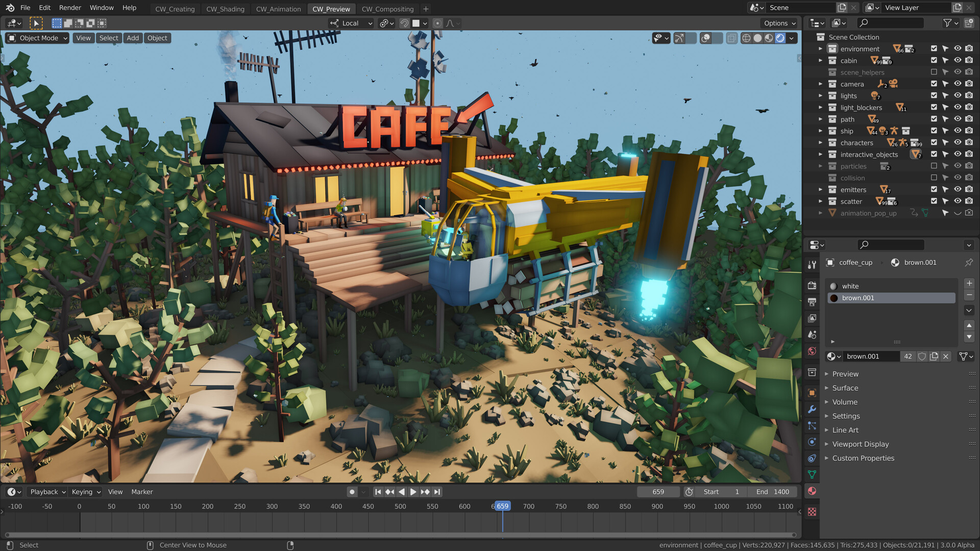Expand the Surface panel
Image resolution: width=980 pixels, height=551 pixels.
(845, 388)
